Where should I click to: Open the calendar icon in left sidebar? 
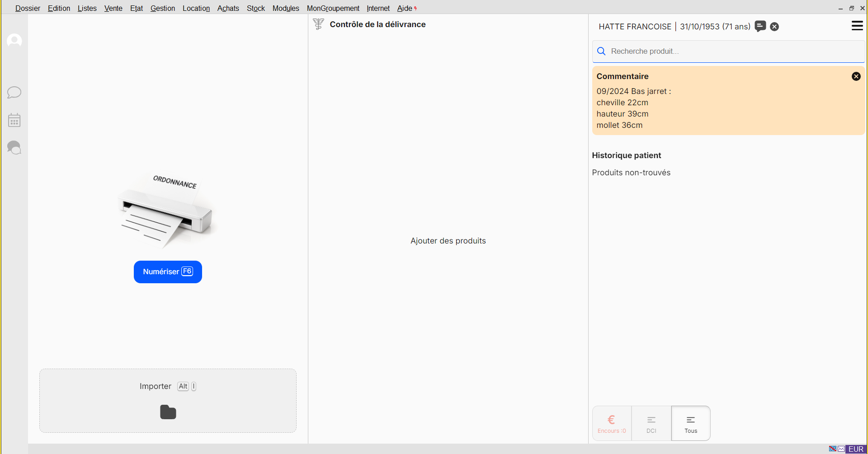point(14,120)
